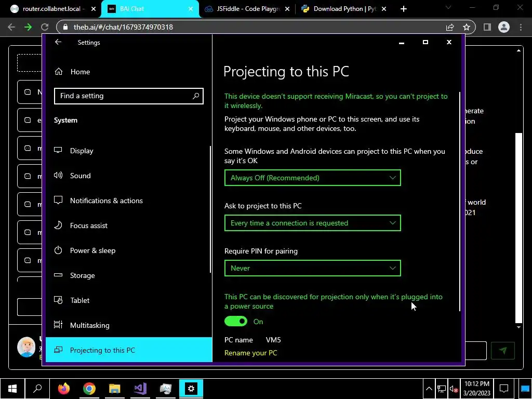
Task: Switch to the JSFiddle tab
Action: (247, 9)
